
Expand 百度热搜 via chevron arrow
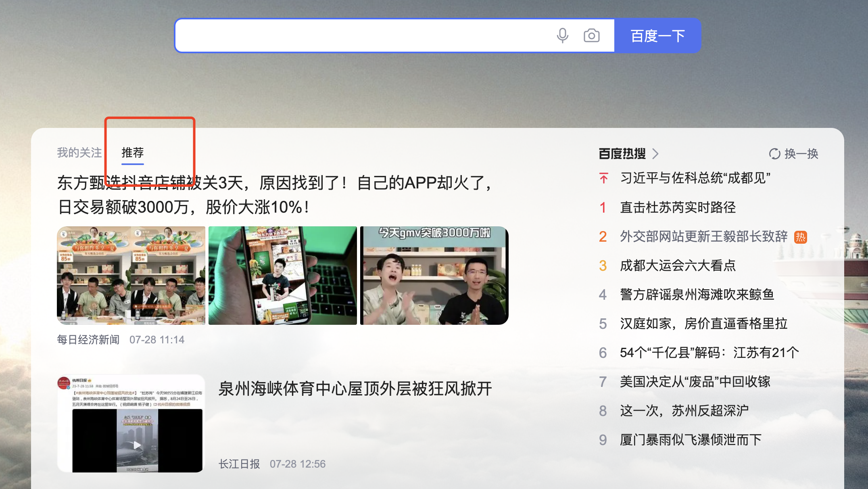tap(655, 154)
